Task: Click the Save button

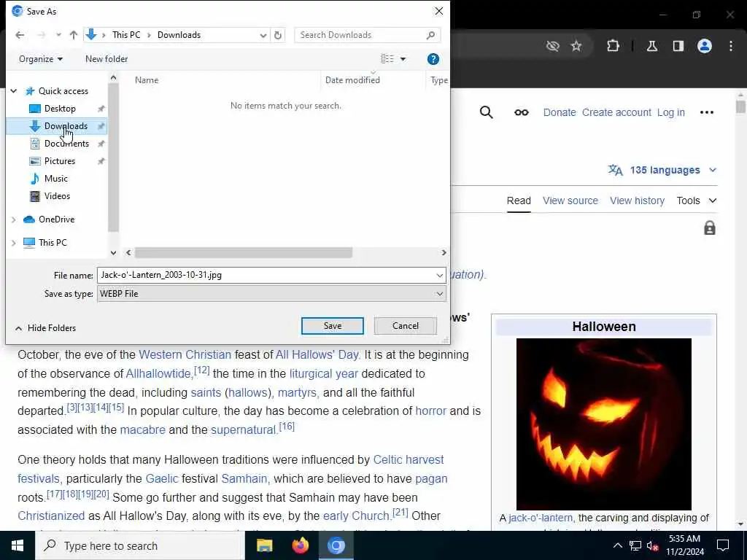Action: click(x=333, y=326)
